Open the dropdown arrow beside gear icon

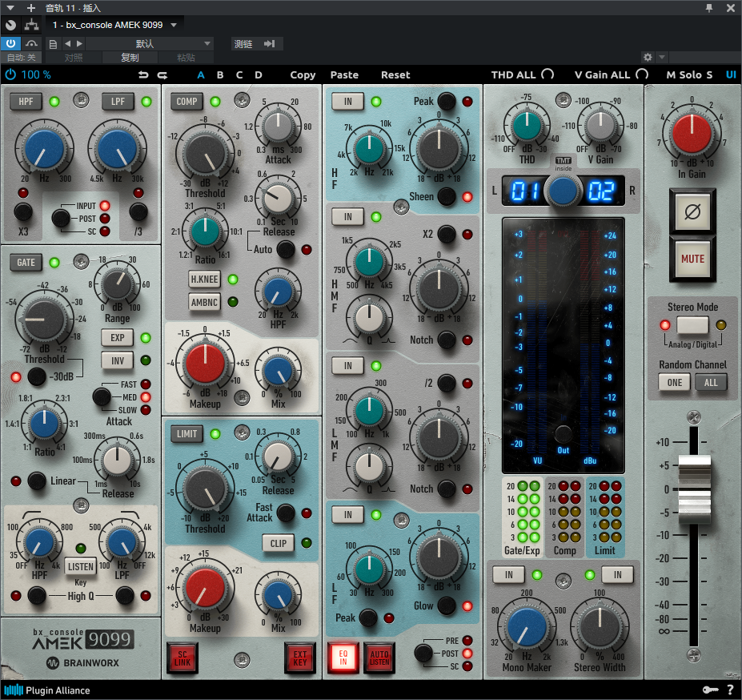(662, 58)
